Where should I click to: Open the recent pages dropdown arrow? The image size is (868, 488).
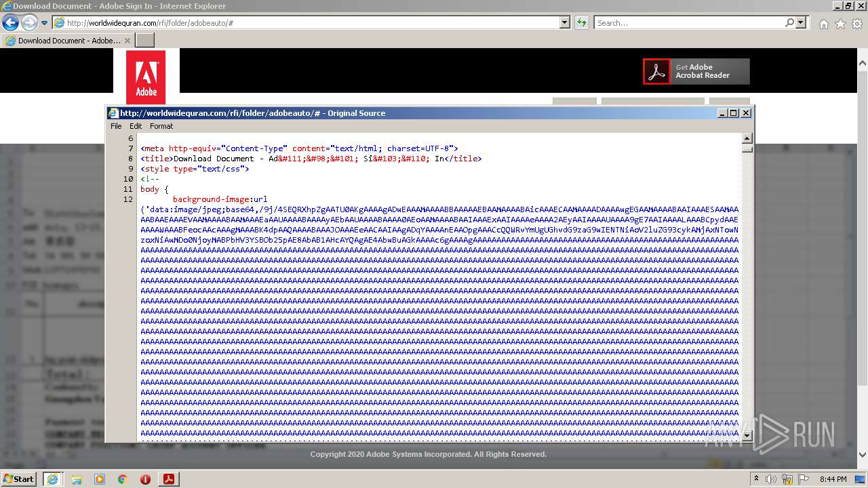45,23
